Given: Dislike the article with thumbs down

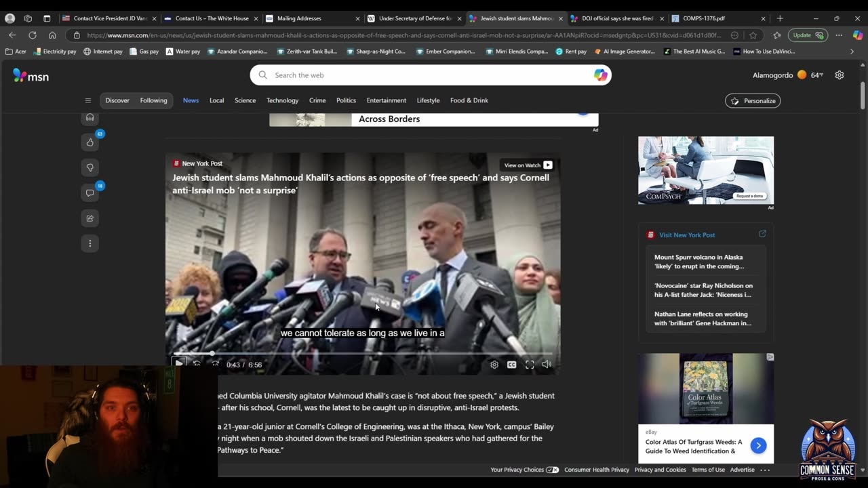Looking at the screenshot, I should [x=90, y=167].
